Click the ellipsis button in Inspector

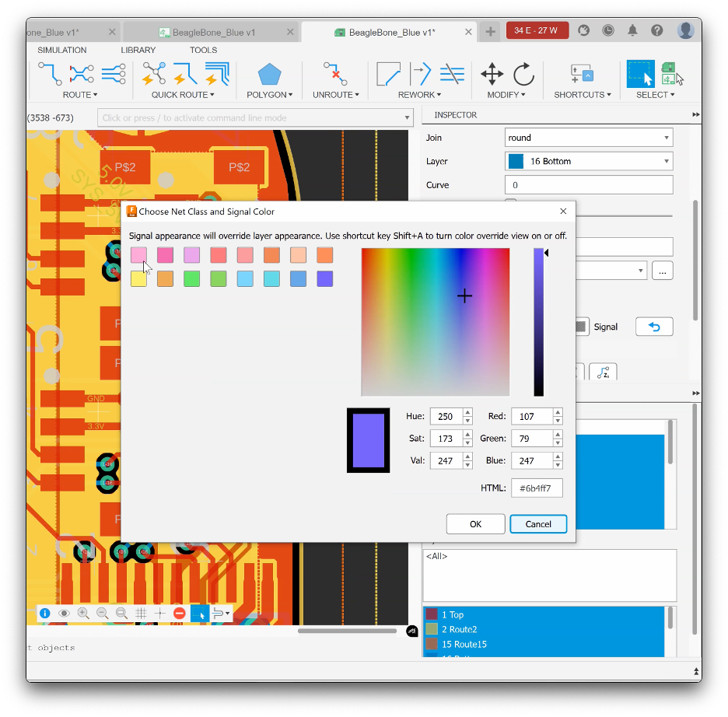(x=662, y=271)
